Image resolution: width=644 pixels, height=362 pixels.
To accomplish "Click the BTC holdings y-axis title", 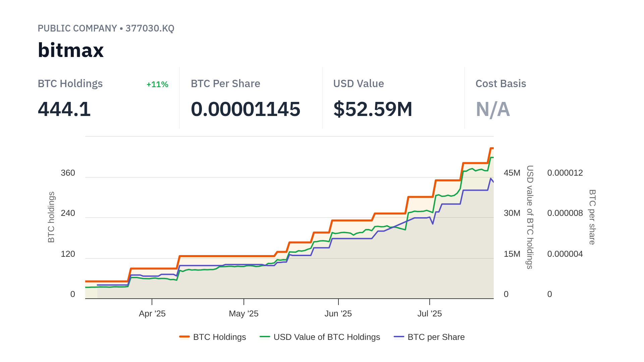I will click(x=51, y=217).
